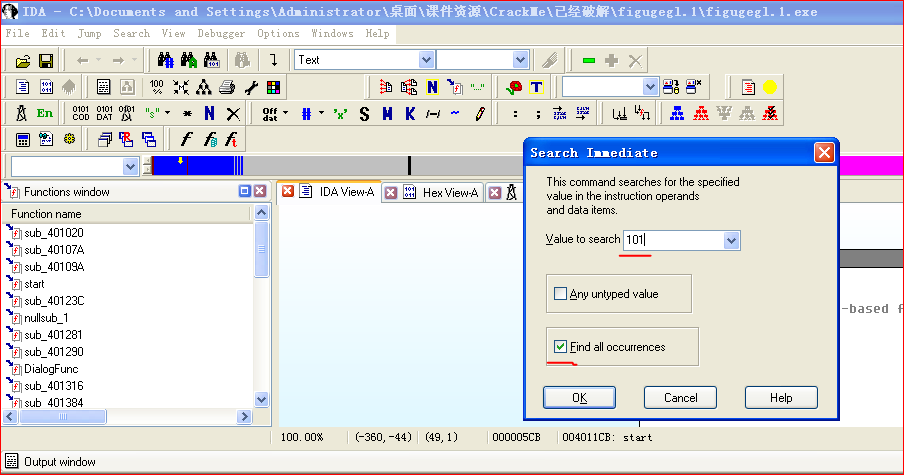Click the immediate-value search binoculars icon
This screenshot has height=475, width=904.
[212, 60]
